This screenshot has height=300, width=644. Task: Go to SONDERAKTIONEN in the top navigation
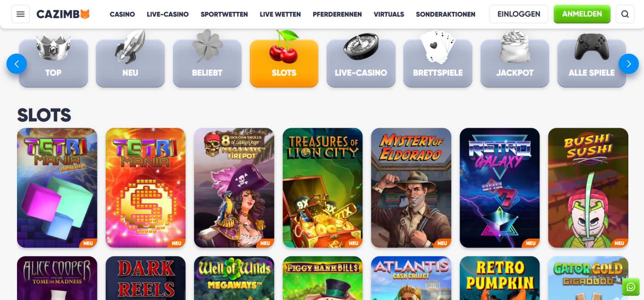pyautogui.click(x=445, y=14)
